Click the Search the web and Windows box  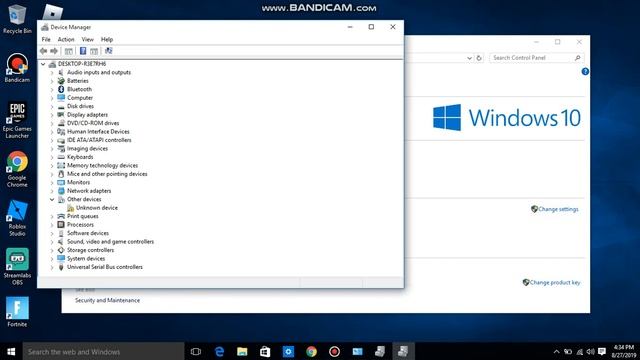click(103, 351)
